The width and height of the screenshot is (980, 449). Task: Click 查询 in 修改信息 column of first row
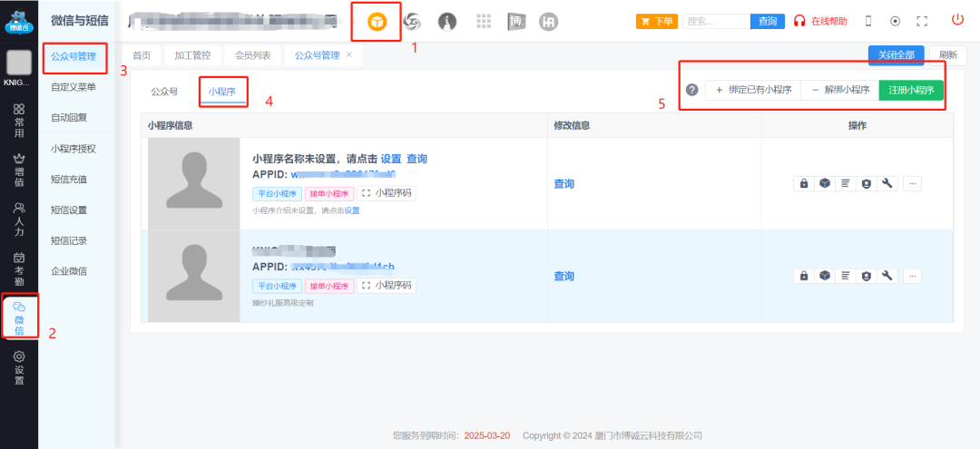click(x=563, y=183)
